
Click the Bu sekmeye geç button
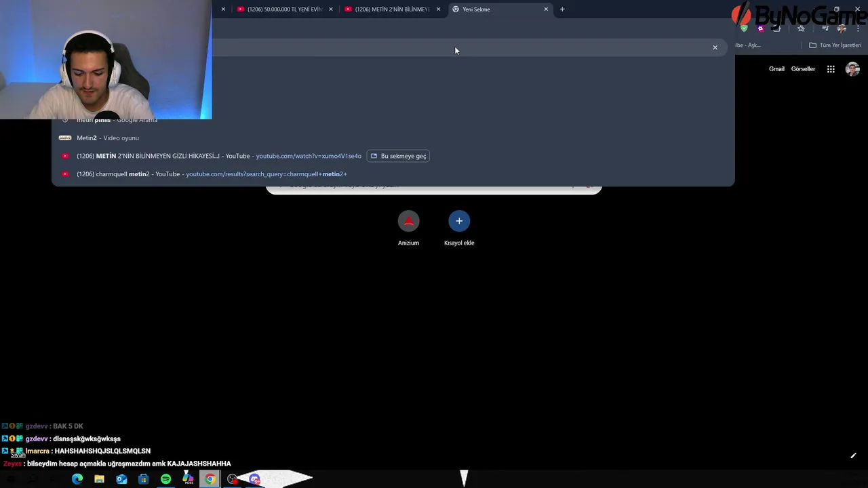pyautogui.click(x=398, y=156)
